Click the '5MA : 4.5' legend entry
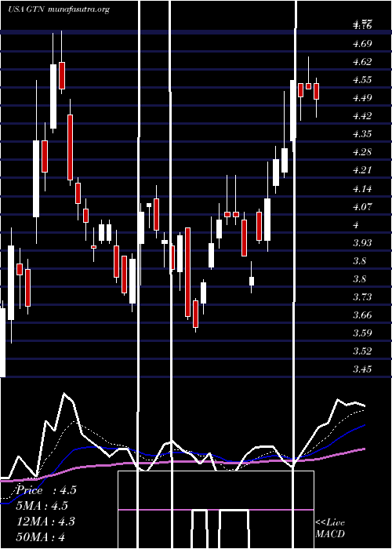The image size is (392, 549). pos(42,506)
